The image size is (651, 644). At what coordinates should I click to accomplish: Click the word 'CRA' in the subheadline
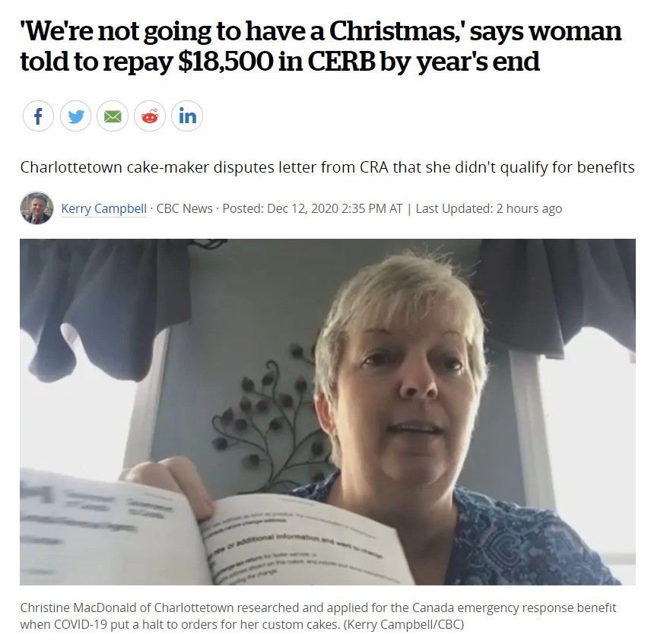click(374, 167)
